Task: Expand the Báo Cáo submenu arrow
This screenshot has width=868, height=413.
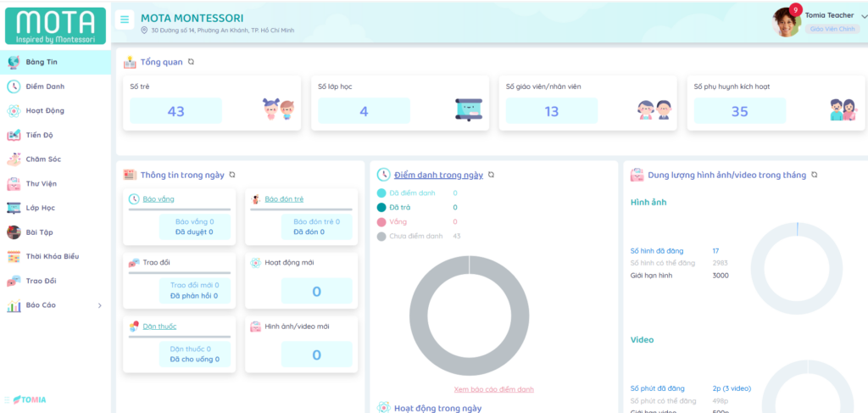Action: point(100,305)
